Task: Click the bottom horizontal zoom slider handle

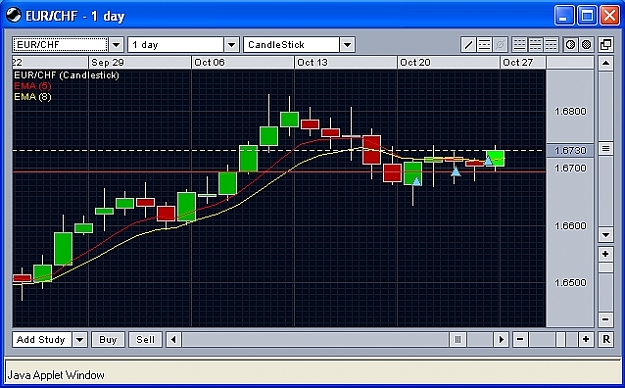Action: click(x=560, y=340)
